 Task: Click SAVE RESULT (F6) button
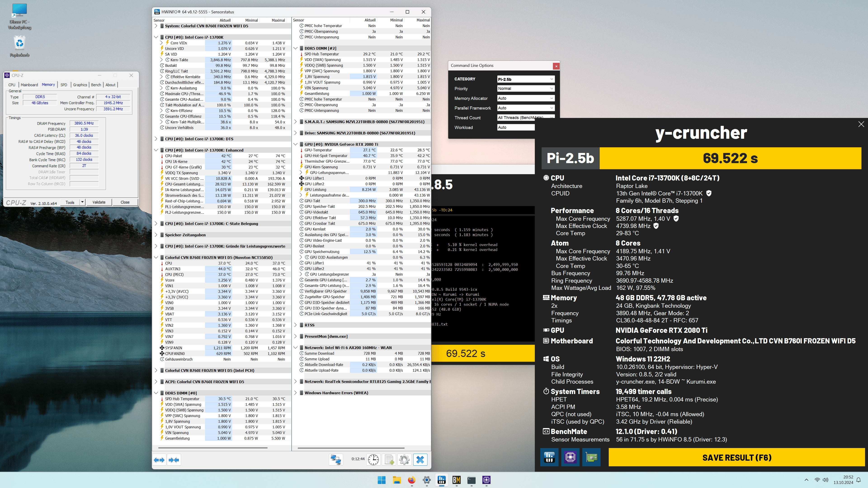point(737,457)
